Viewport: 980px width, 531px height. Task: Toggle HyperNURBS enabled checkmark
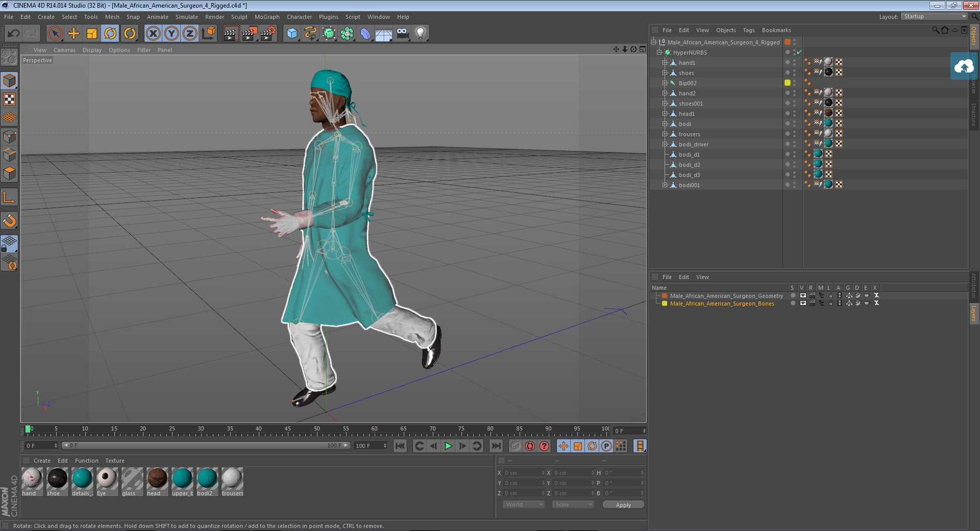tap(799, 53)
